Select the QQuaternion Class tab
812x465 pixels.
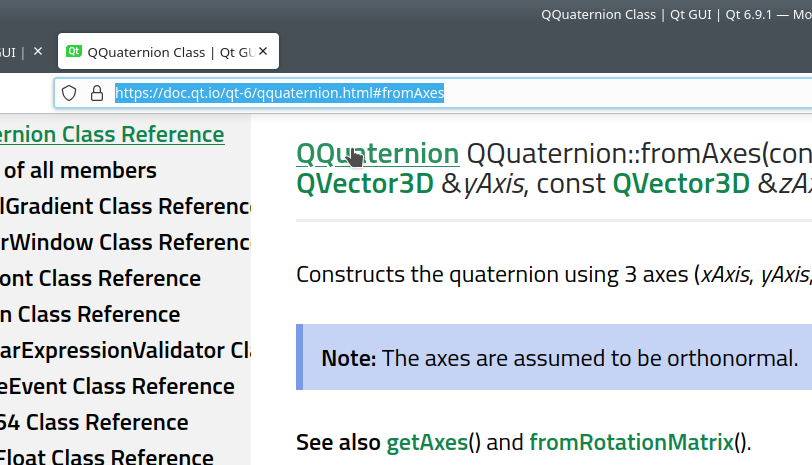(168, 51)
